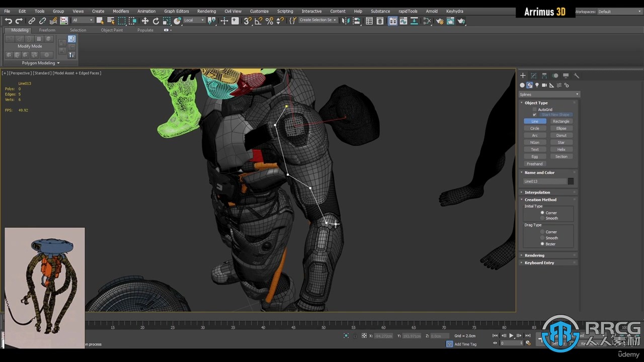Click the Bind to Space Warp icon
644x362 pixels.
click(x=53, y=21)
